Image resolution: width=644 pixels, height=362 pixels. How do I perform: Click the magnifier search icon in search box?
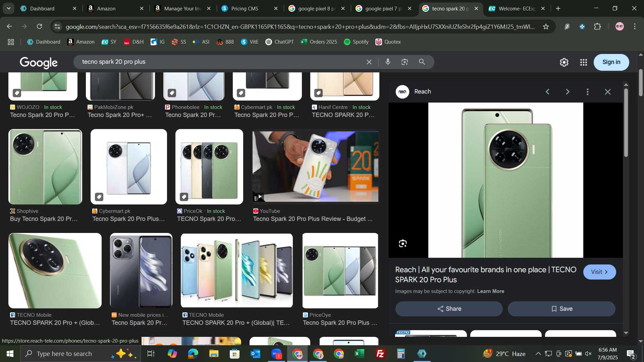pyautogui.click(x=422, y=62)
